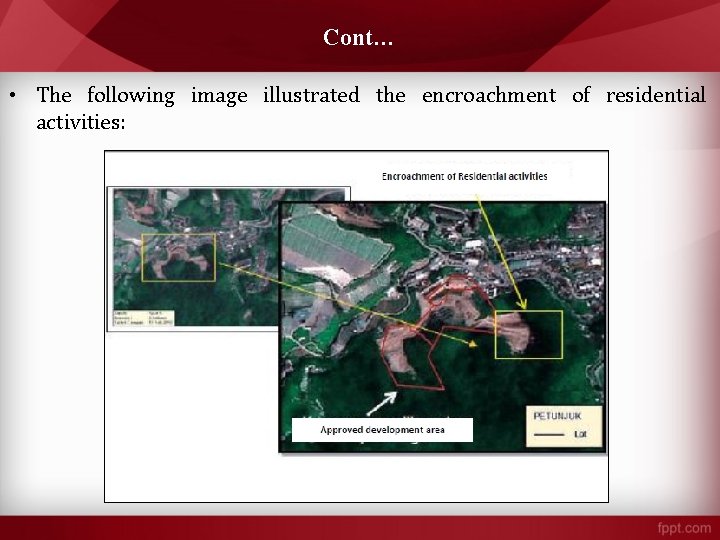
Task: Click the slide title "Cont…"
Action: [x=358, y=38]
